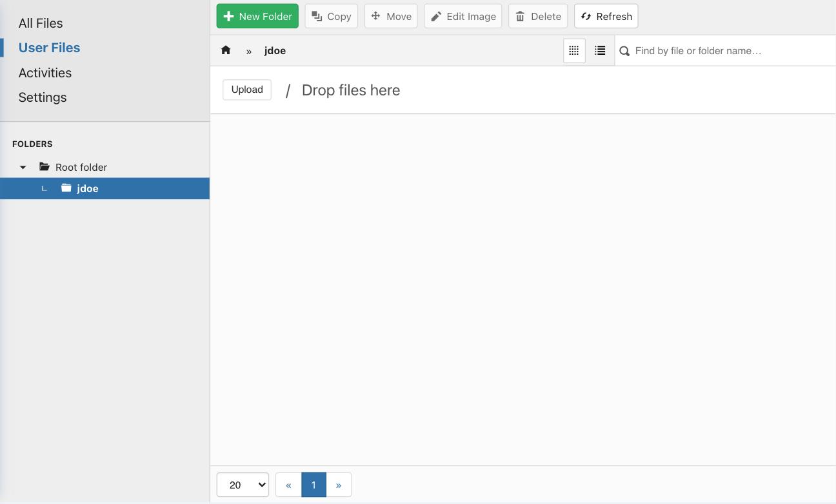
Task: Open All Files section
Action: [41, 23]
